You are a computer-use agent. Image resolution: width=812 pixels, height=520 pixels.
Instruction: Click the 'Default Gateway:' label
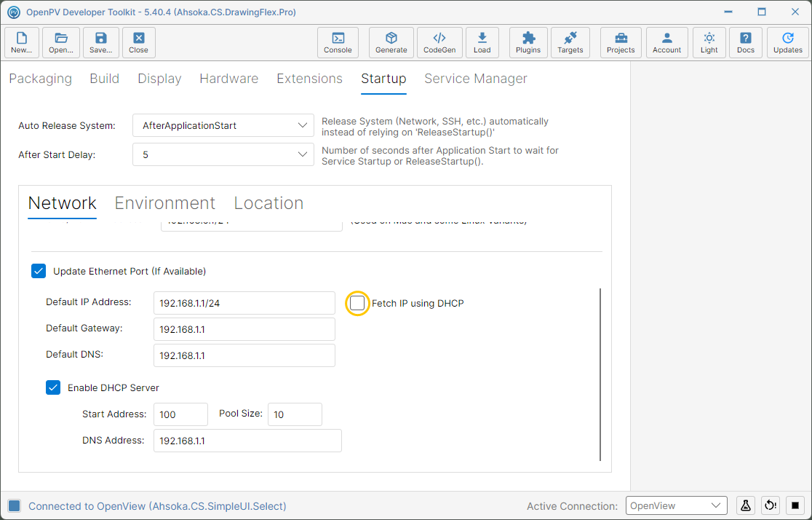click(x=84, y=328)
